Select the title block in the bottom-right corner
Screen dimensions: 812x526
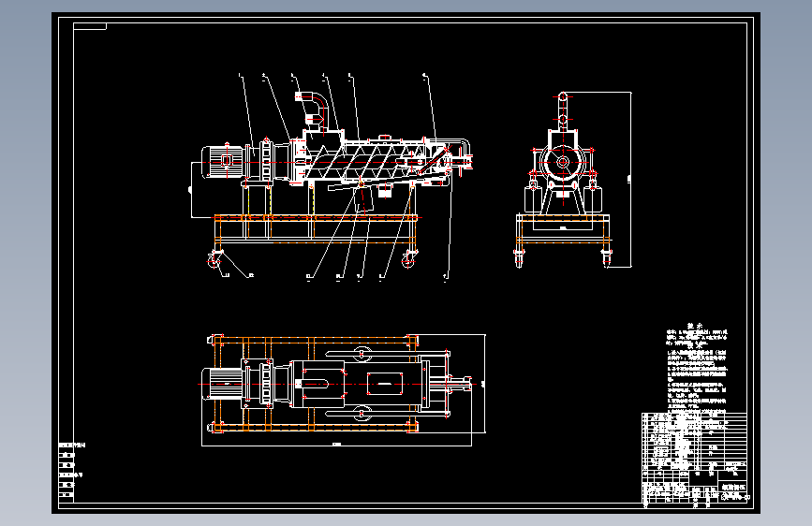click(x=695, y=487)
